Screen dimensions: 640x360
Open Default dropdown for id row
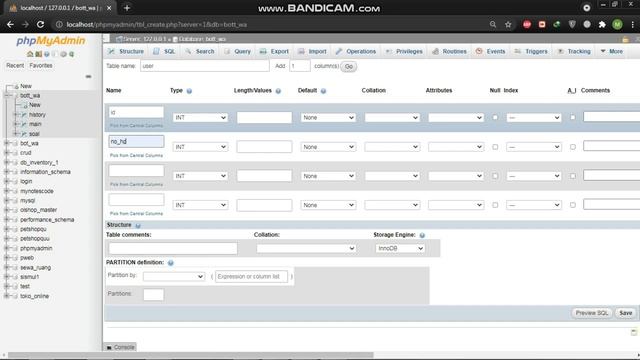coord(328,118)
